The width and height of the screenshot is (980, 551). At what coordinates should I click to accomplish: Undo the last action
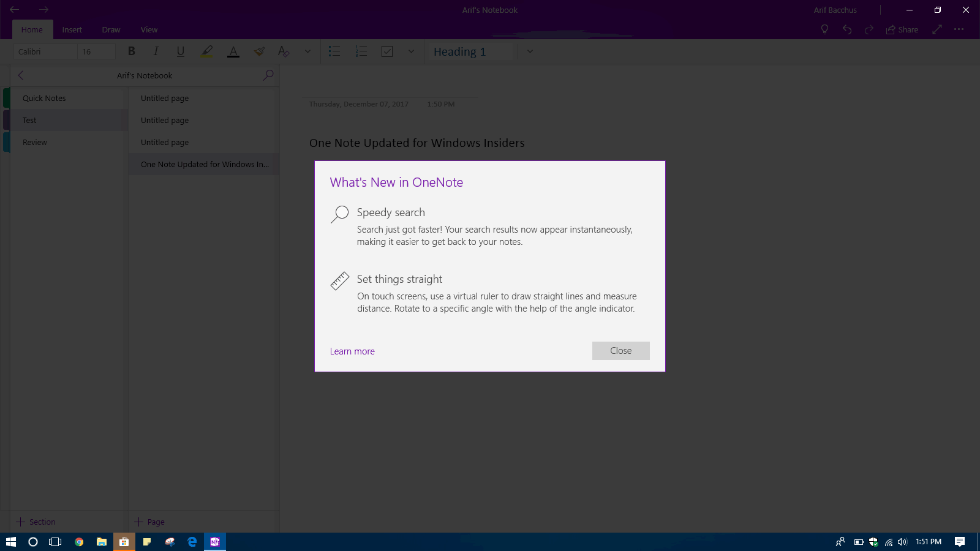pos(847,29)
